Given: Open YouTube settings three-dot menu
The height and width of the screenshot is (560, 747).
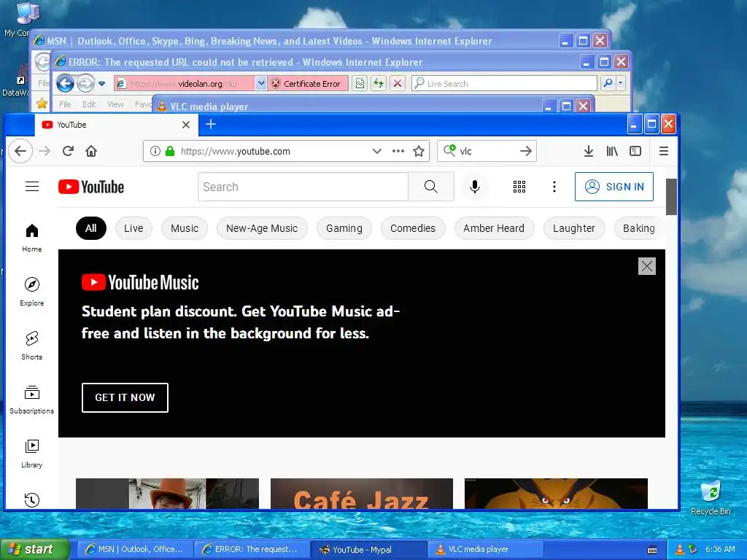Looking at the screenshot, I should coord(554,187).
